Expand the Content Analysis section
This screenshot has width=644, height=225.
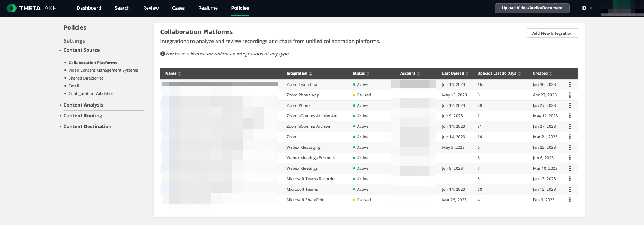point(83,105)
